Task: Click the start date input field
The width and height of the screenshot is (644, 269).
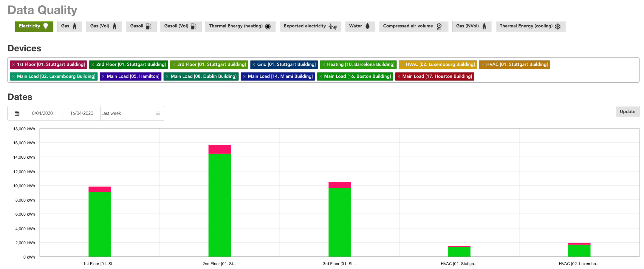Action: [x=41, y=113]
